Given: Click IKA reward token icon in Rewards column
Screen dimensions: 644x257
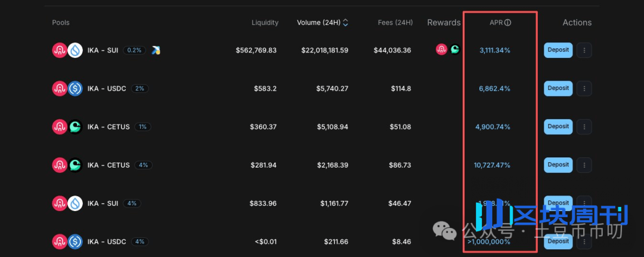Looking at the screenshot, I should 441,49.
